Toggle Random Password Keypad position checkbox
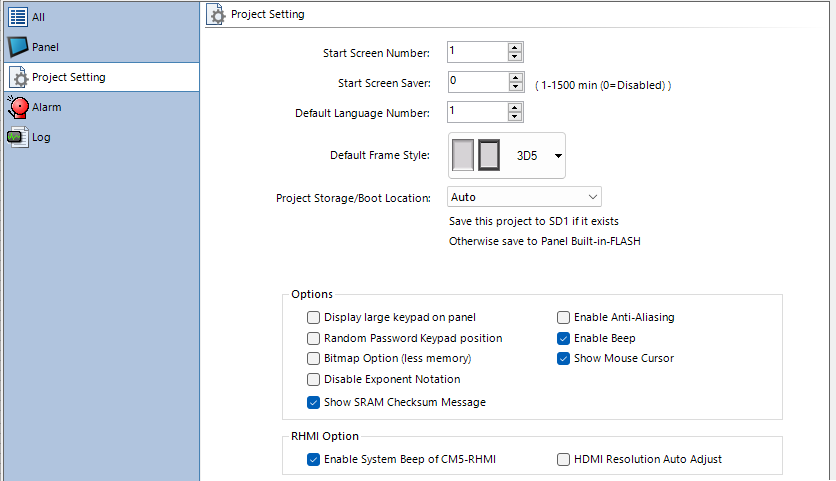 (314, 338)
